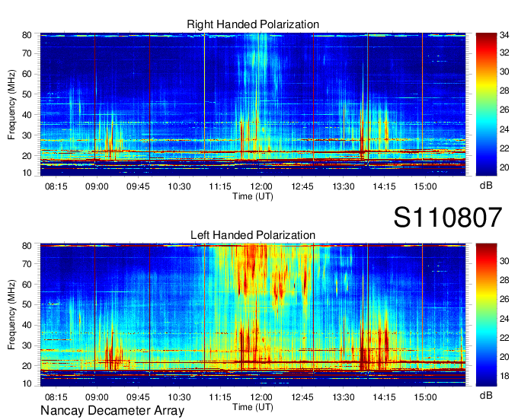Click 10:30 on the upper time axis
The width and height of the screenshot is (518, 420).
(179, 186)
